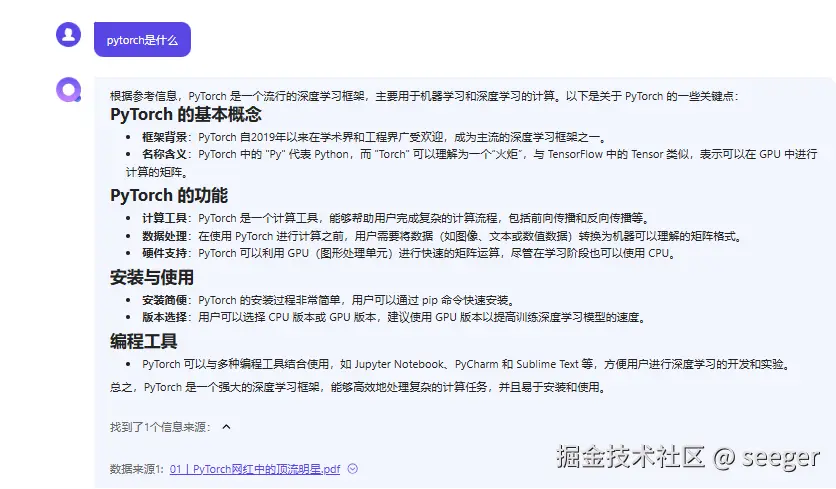The height and width of the screenshot is (489, 836).
Task: Click the 数据来源1: label
Action: pyautogui.click(x=137, y=469)
